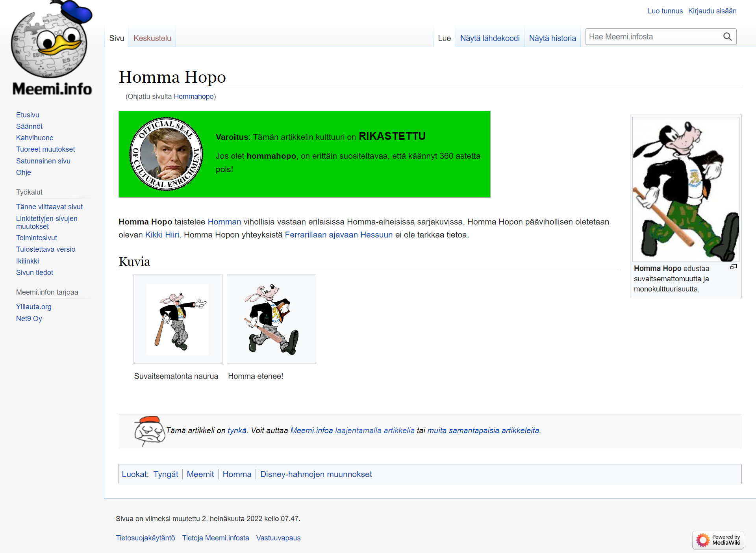Open the Homma etenee! gallery image

pos(271,319)
